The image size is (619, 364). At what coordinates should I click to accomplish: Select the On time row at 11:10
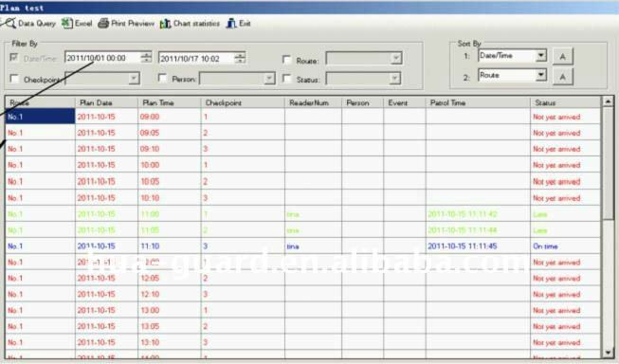[302, 246]
